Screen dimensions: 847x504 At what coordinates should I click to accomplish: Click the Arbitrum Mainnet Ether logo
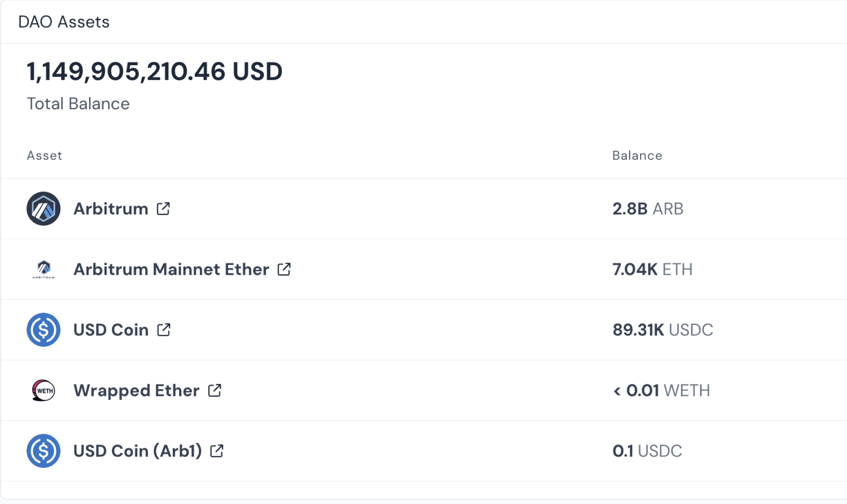pos(43,269)
